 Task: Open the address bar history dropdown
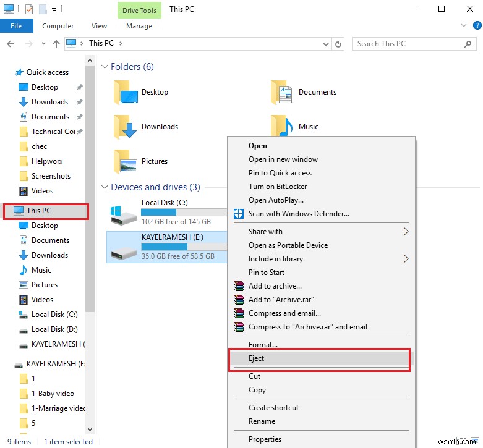(325, 44)
